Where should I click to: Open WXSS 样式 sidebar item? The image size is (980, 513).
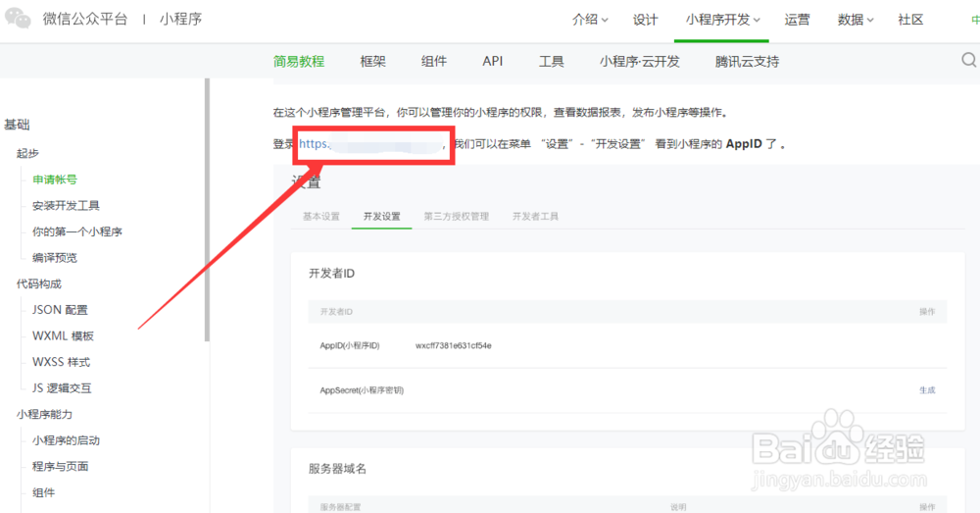pos(61,362)
